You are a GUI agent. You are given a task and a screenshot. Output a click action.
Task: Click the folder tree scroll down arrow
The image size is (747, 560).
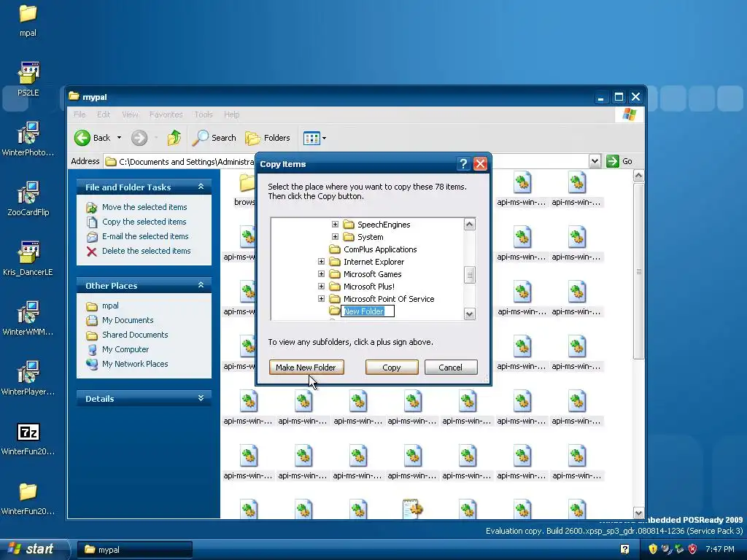coord(470,314)
